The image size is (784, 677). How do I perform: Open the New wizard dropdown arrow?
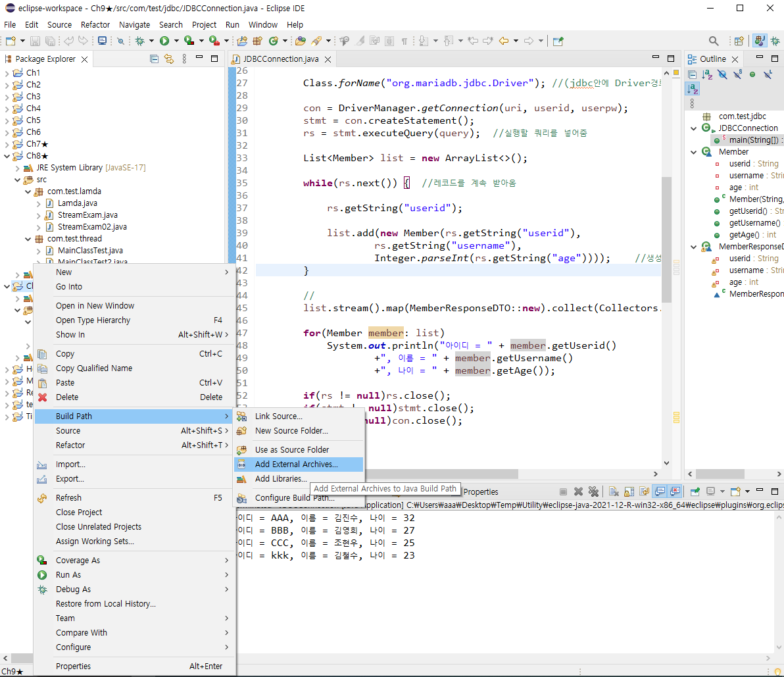click(22, 41)
